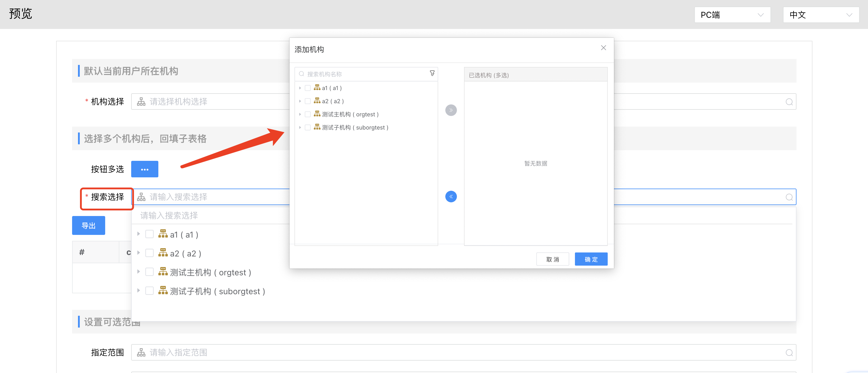Screen dimensions: 868x373
Task: Click search icon in 指定范围 field
Action: (x=789, y=353)
